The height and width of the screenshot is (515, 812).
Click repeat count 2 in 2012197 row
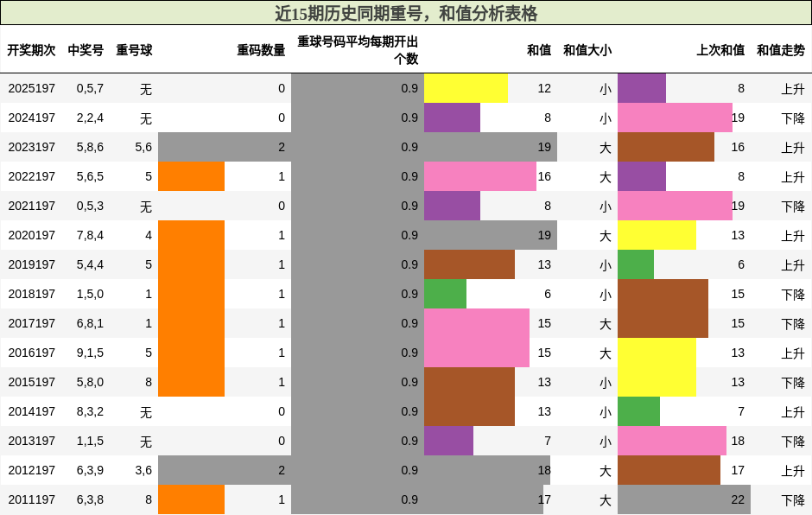[282, 470]
